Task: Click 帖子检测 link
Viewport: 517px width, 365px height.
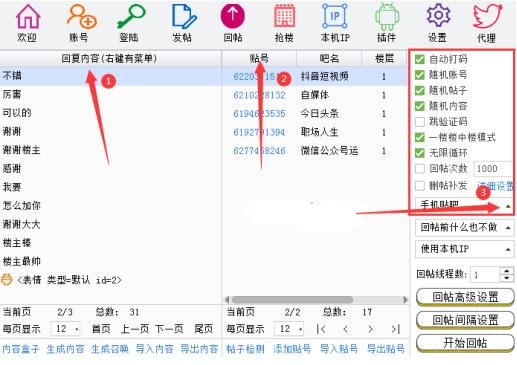Action: click(x=245, y=349)
